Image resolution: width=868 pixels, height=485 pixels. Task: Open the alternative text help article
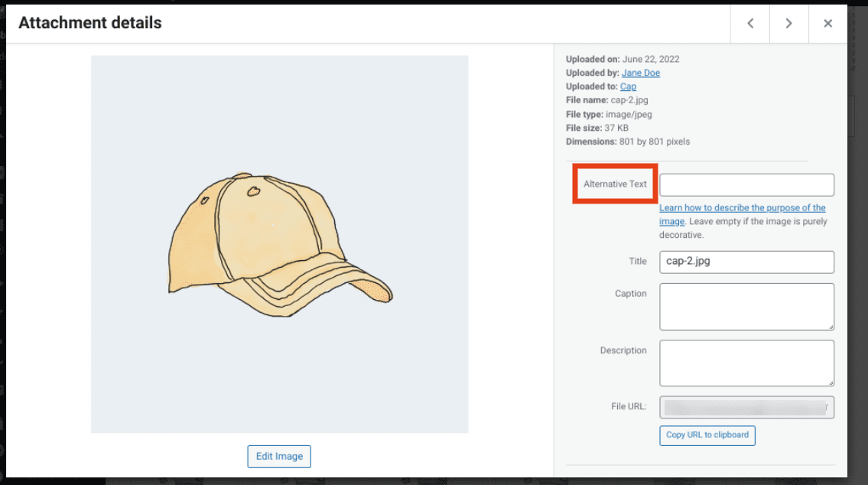point(742,207)
